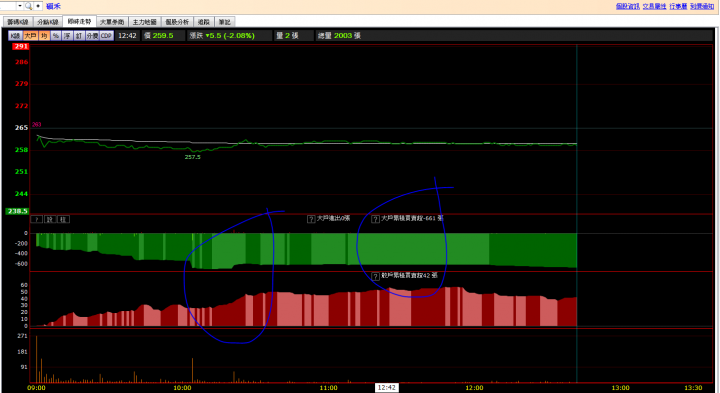The height and width of the screenshot is (393, 720).
Task: Click the magnifier search icon
Action: point(28,6)
